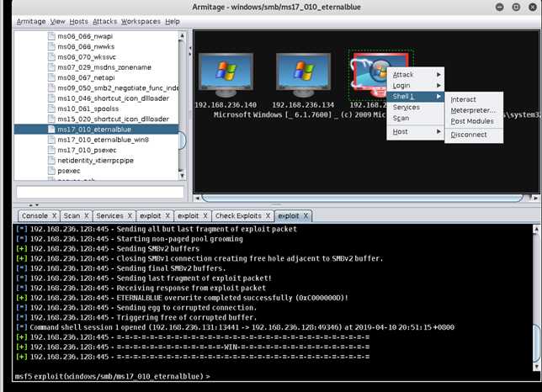Expand the Attack submenu
The height and width of the screenshot is (392, 542).
tap(416, 74)
